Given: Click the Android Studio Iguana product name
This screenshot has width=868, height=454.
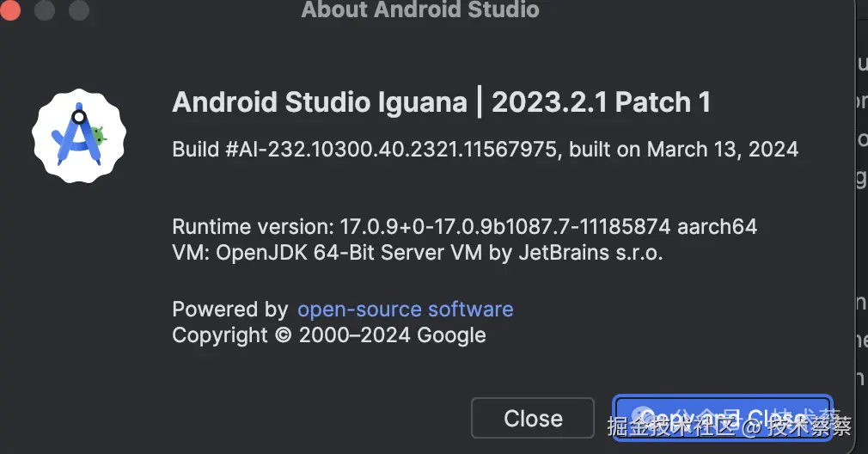Looking at the screenshot, I should [320, 102].
